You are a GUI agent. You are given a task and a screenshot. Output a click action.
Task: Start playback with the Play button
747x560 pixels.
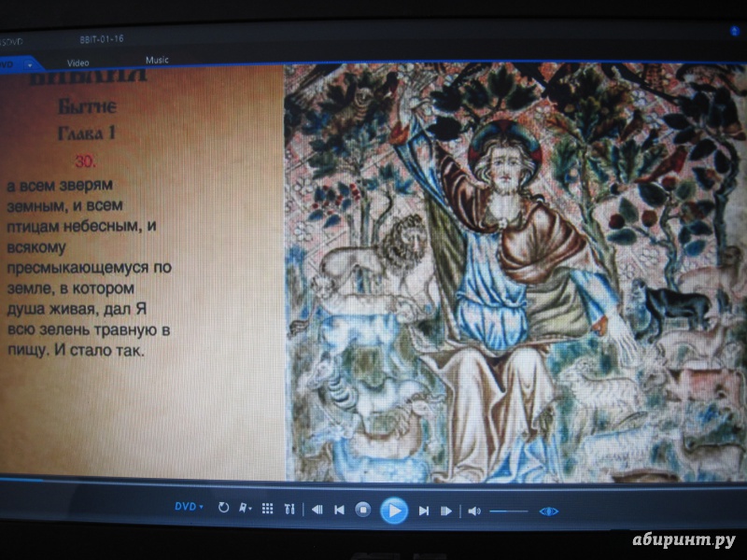point(393,511)
